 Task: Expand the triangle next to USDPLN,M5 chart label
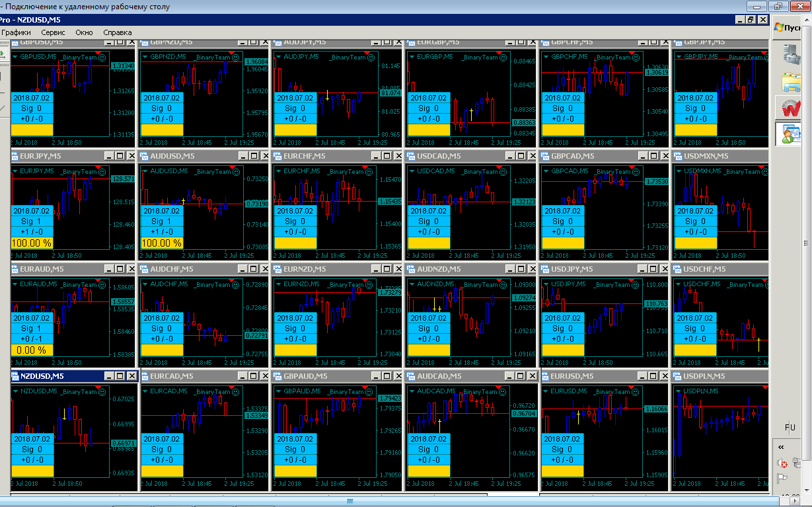click(679, 391)
